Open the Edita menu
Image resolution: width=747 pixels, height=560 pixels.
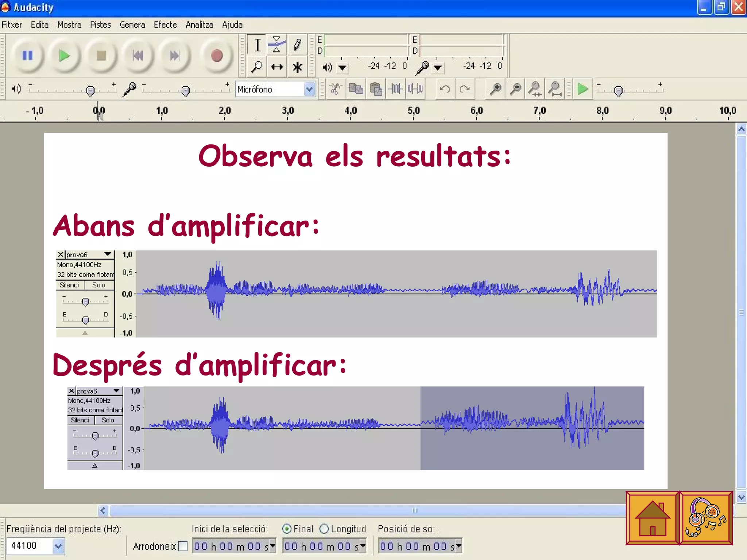[40, 25]
